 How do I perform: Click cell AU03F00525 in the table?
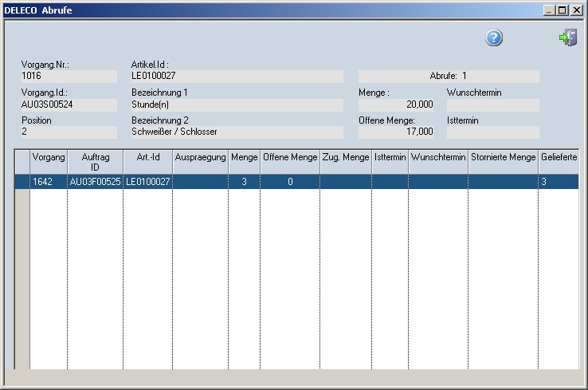(95, 182)
